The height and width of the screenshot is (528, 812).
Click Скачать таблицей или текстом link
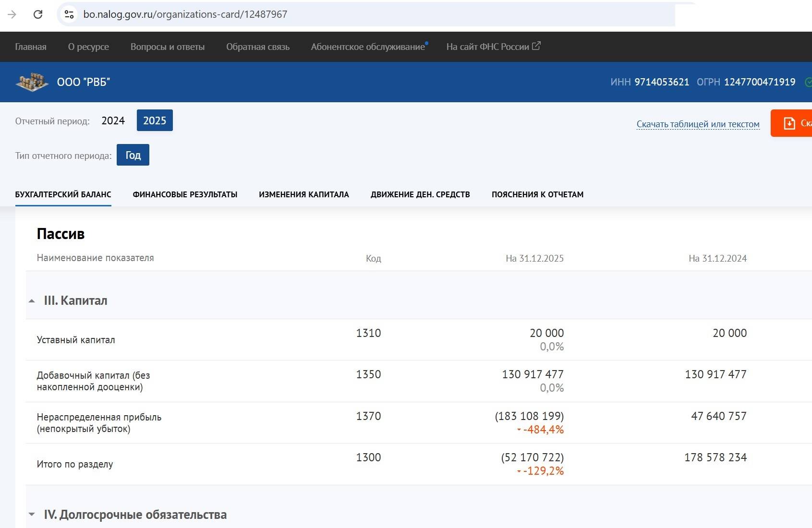(x=698, y=124)
